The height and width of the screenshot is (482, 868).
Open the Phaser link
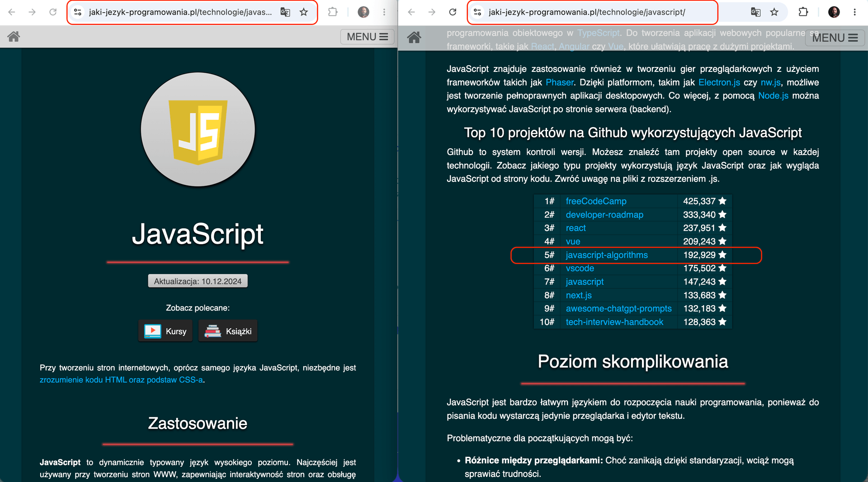[x=560, y=82]
